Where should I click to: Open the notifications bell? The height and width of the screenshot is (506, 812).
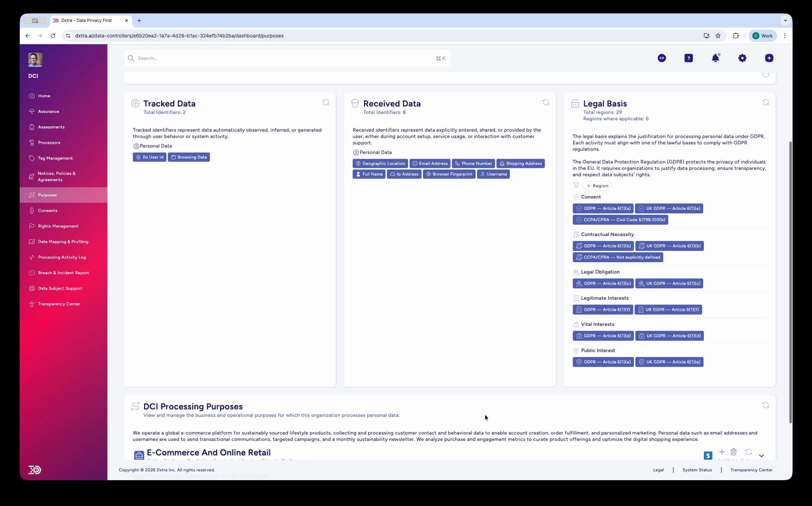pyautogui.click(x=716, y=58)
